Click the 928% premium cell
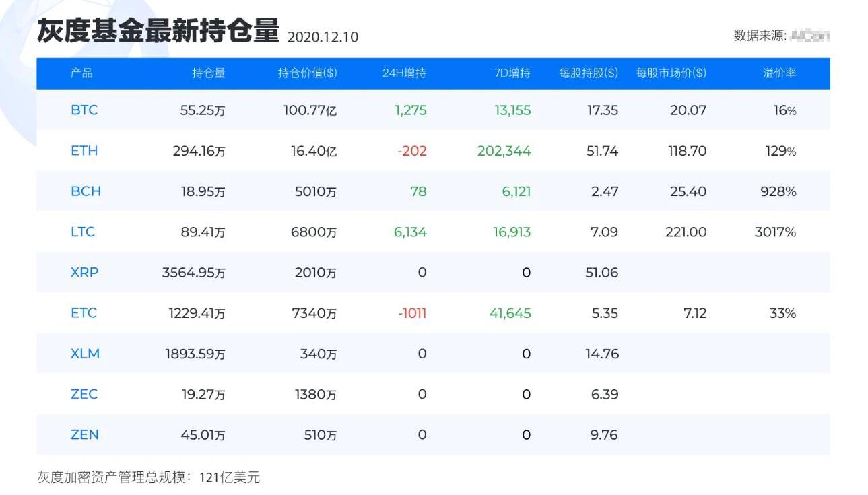 (778, 191)
